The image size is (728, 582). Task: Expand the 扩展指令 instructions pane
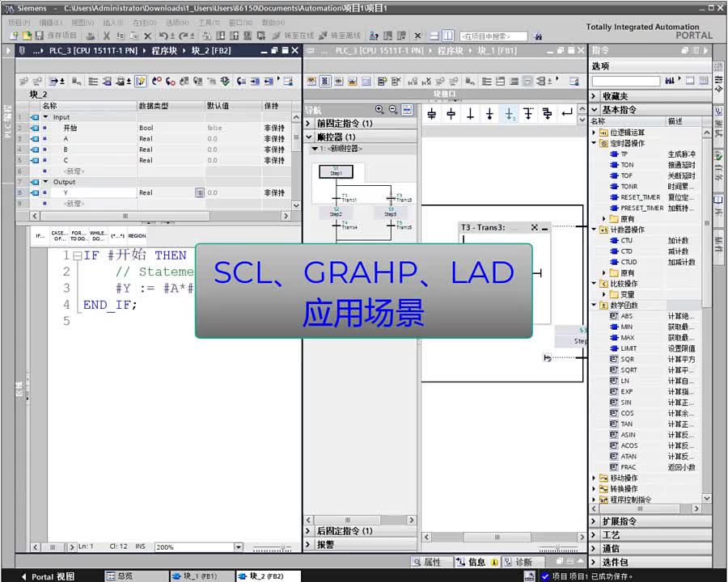pyautogui.click(x=595, y=521)
